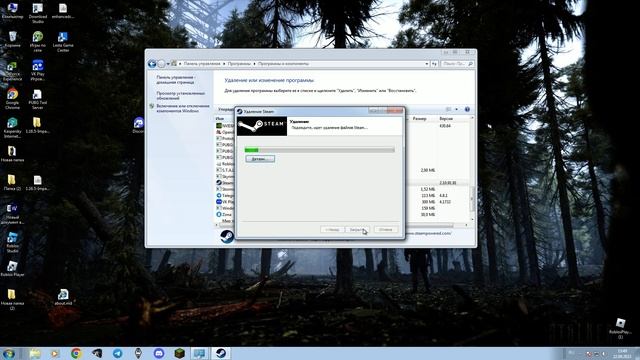Open the Download Studio desktop icon
Screen dimensions: 640x360
point(38,12)
